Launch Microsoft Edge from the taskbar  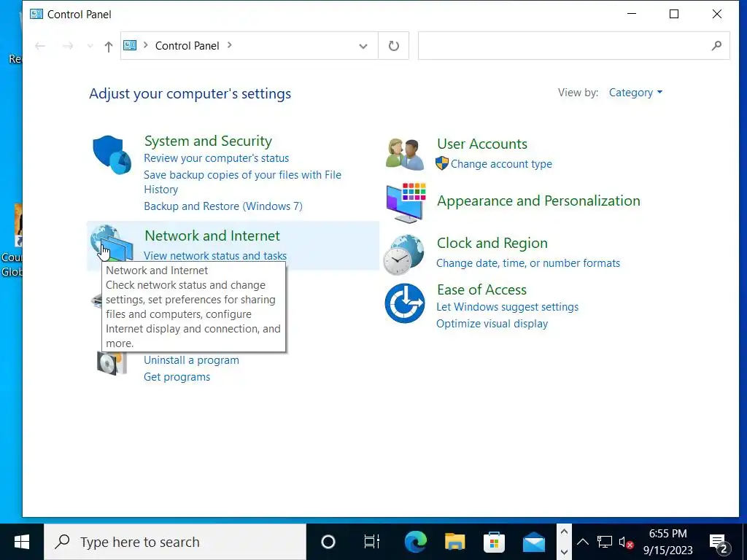tap(415, 542)
